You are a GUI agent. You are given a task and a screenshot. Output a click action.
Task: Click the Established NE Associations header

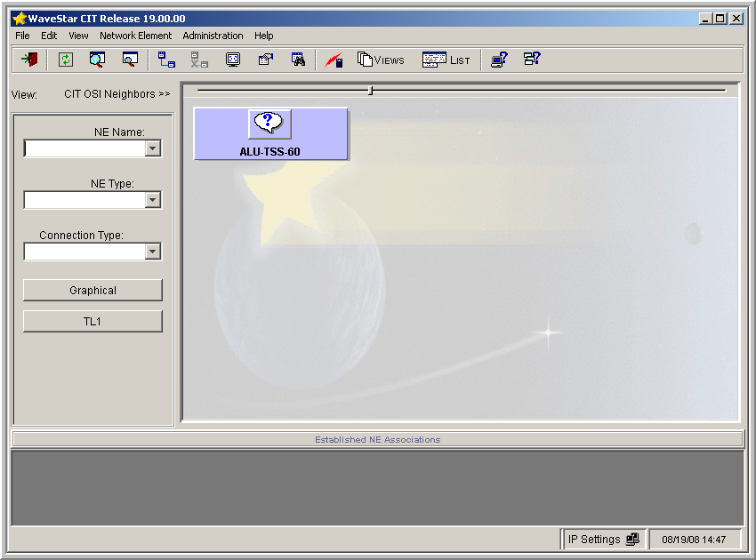tap(377, 439)
